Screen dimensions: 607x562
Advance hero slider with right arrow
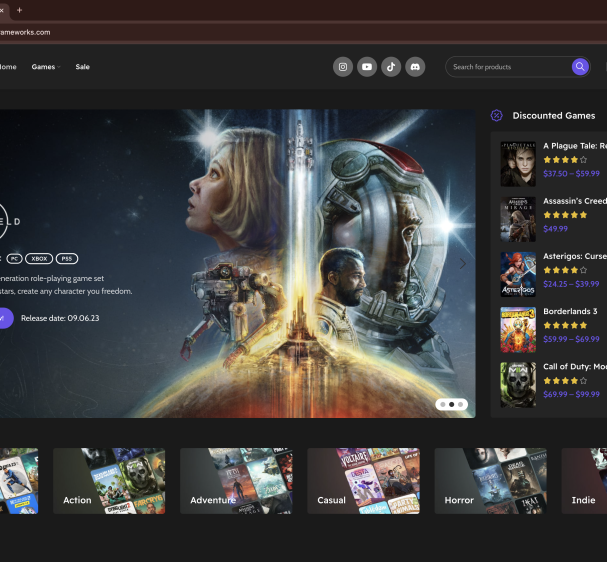click(463, 264)
